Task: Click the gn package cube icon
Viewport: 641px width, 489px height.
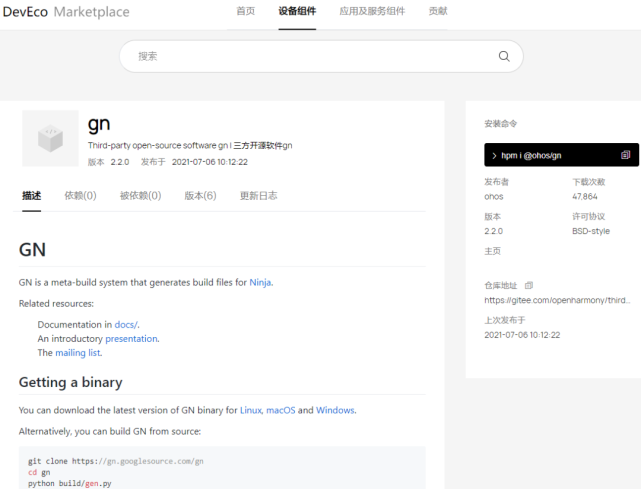Action: click(x=50, y=138)
